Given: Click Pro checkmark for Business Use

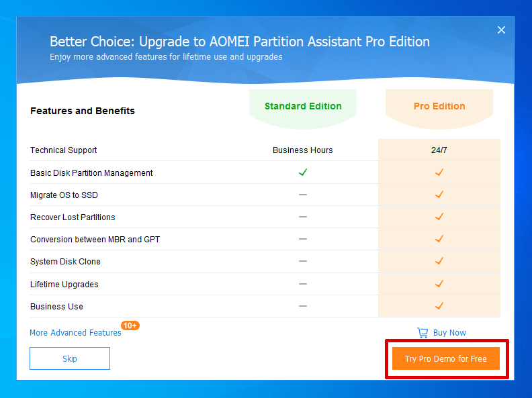Looking at the screenshot, I should click(439, 306).
